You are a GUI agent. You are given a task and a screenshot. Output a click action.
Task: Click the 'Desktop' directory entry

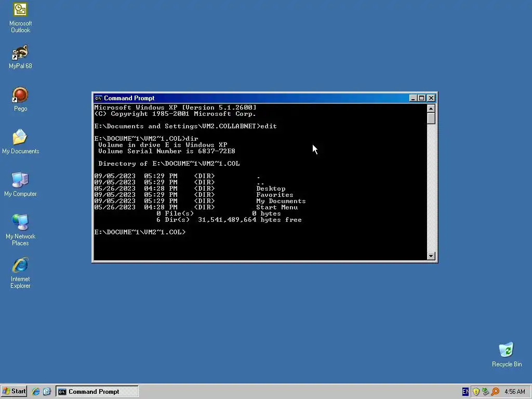coord(271,189)
